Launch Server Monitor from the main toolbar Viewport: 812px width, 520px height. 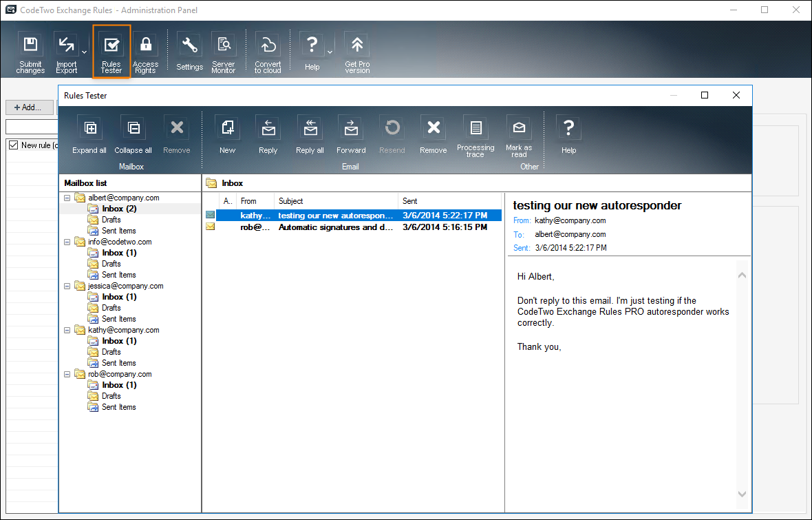[224, 52]
